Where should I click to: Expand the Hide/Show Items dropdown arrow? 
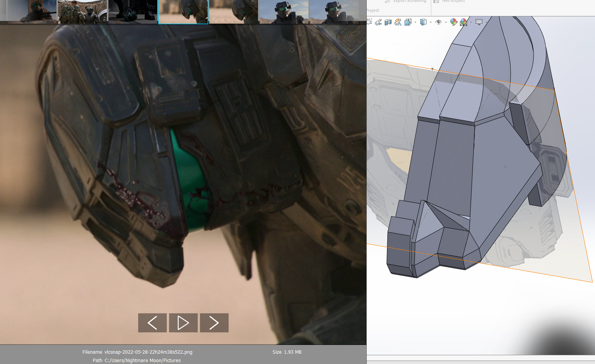[446, 22]
